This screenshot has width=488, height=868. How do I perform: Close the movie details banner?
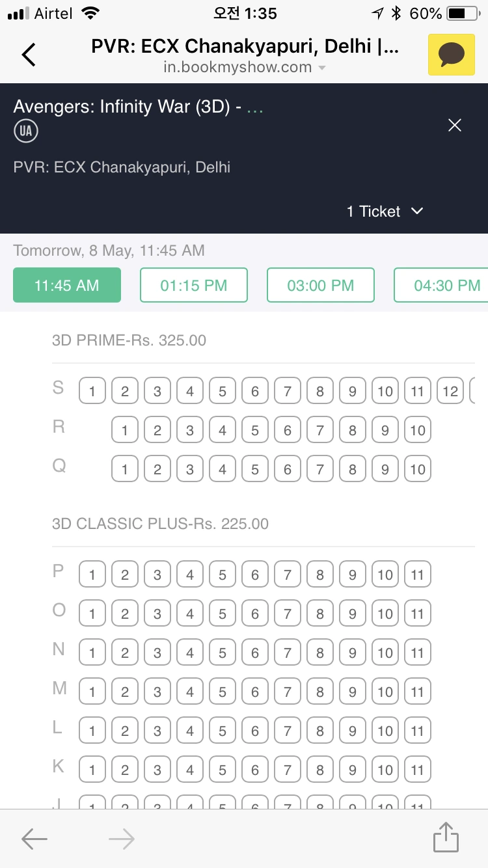(455, 126)
